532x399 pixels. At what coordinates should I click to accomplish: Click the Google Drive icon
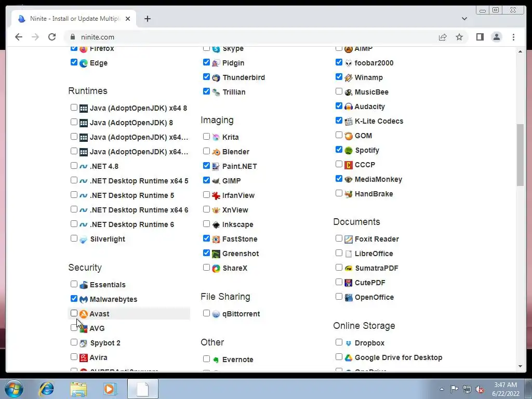tap(349, 357)
